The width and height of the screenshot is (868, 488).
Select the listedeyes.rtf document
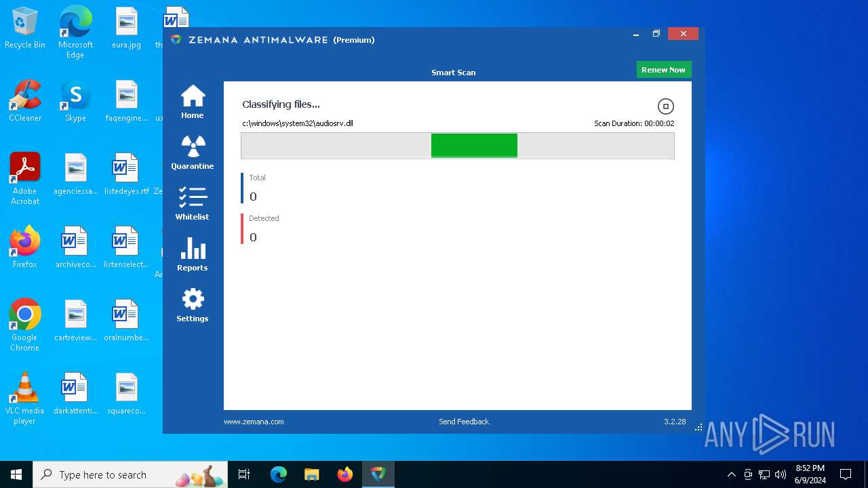point(127,175)
